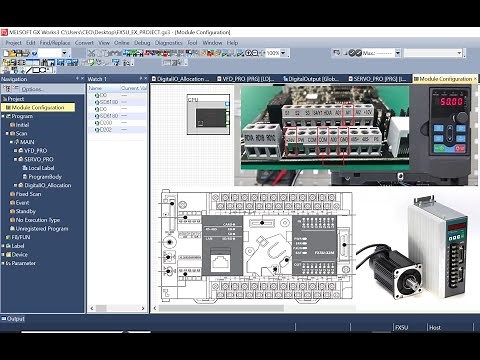Open the Debug menu
Screen dimensions: 480x360
point(142,43)
